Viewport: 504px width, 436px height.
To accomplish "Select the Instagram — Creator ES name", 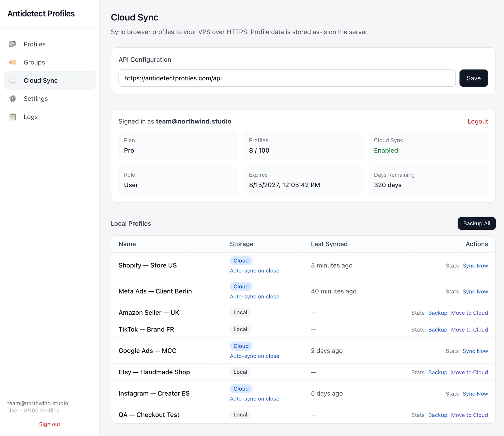I will tap(154, 393).
